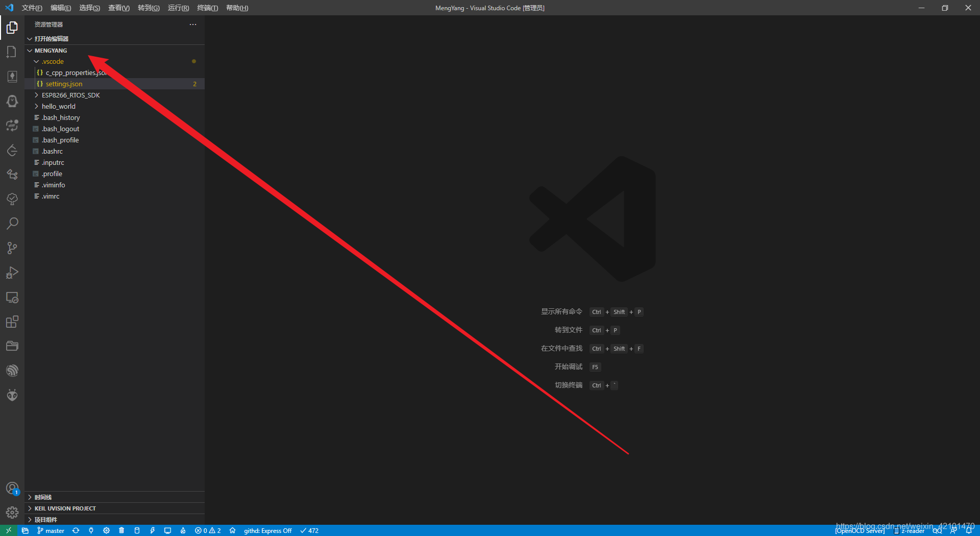The image size is (980, 536).
Task: Open the Run and Debug view
Action: coord(12,273)
